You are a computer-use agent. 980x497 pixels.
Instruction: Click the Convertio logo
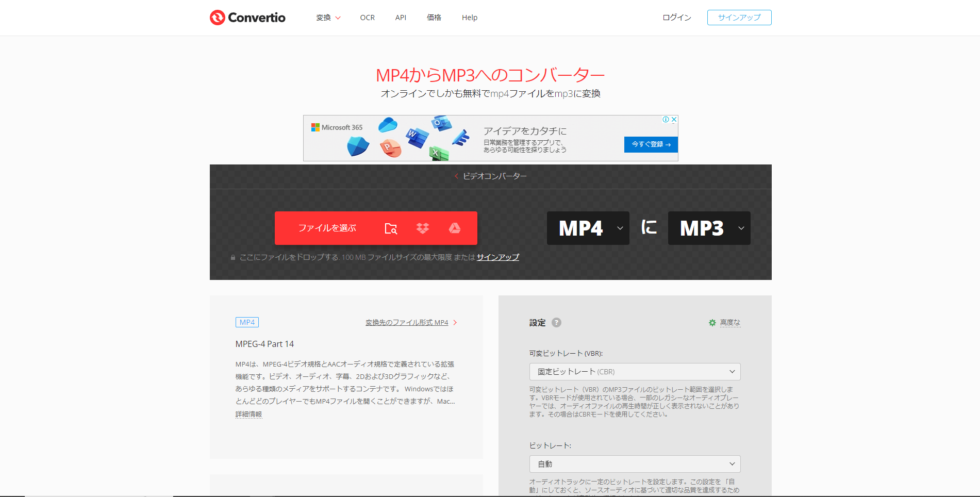click(247, 18)
